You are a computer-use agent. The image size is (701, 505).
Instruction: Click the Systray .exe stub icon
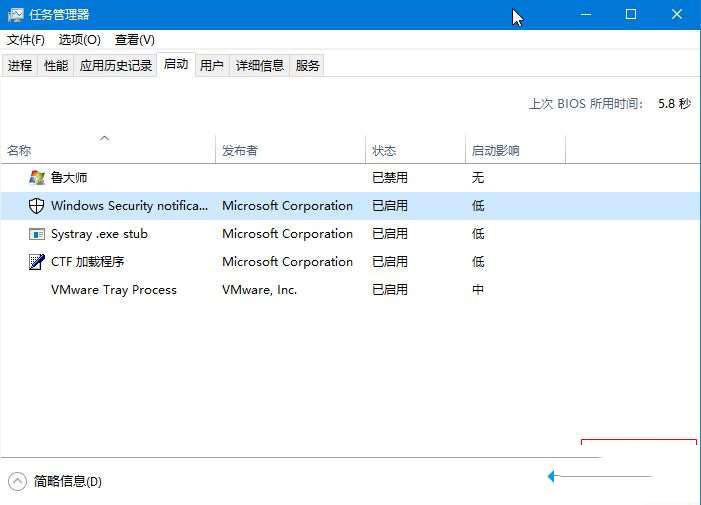(x=37, y=234)
